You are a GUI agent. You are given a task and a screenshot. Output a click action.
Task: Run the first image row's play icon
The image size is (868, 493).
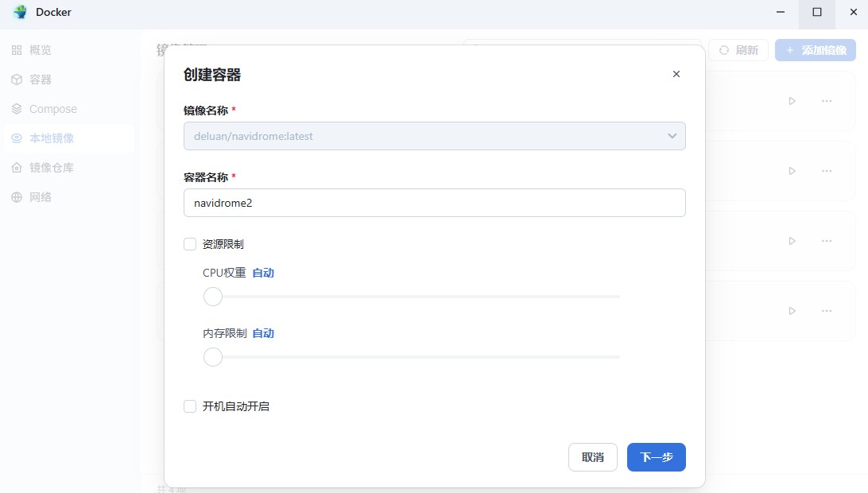coord(792,101)
